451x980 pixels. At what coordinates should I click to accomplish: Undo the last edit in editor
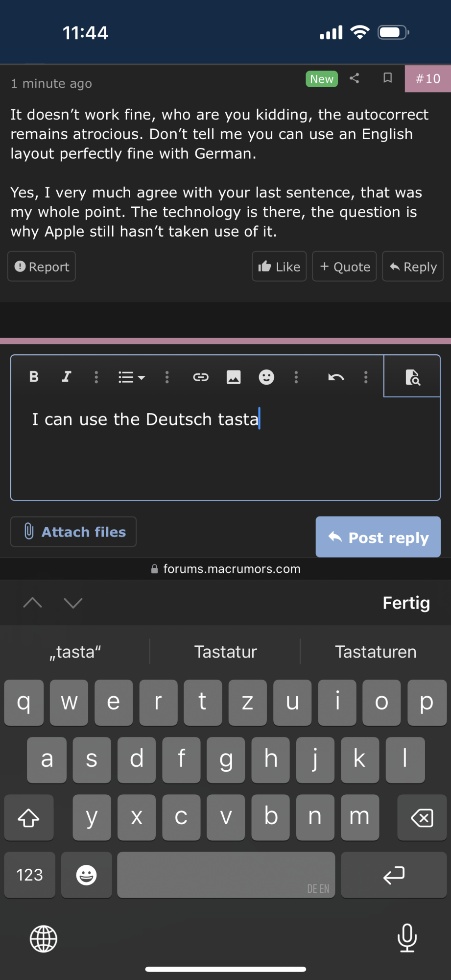336,377
